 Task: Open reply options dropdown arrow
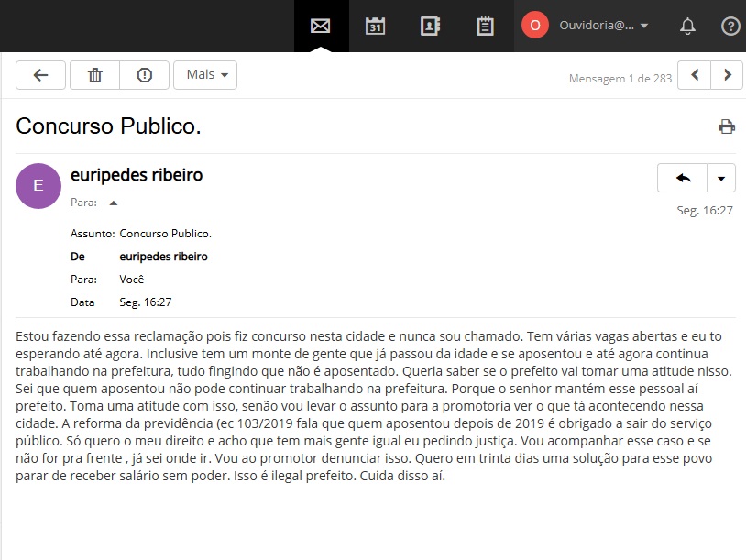pyautogui.click(x=721, y=178)
